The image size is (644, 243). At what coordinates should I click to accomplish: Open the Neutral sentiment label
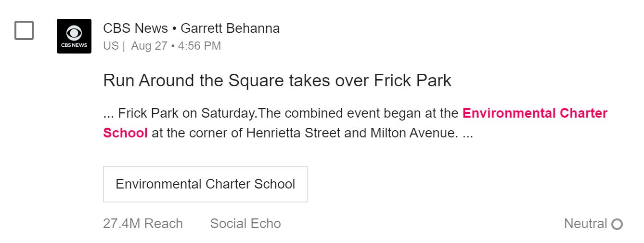coord(585,224)
